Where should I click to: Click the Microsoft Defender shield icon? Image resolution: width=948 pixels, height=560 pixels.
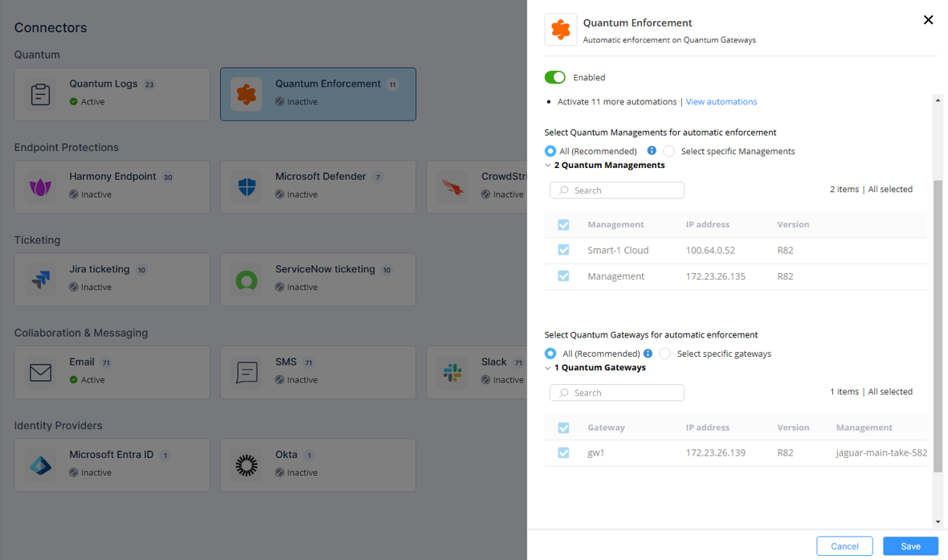[247, 187]
